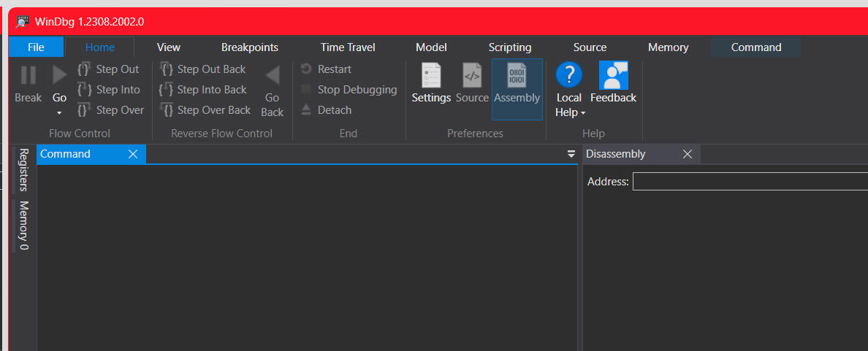Click the Restart button

(327, 69)
